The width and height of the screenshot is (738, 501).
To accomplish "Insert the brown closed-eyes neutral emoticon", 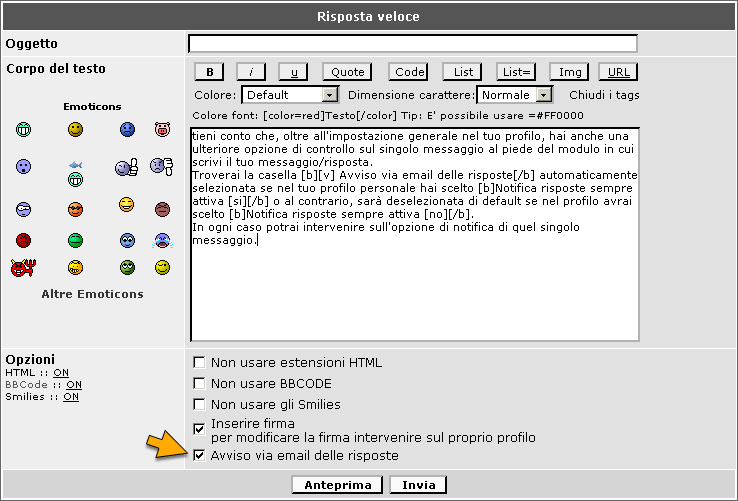I will point(162,209).
